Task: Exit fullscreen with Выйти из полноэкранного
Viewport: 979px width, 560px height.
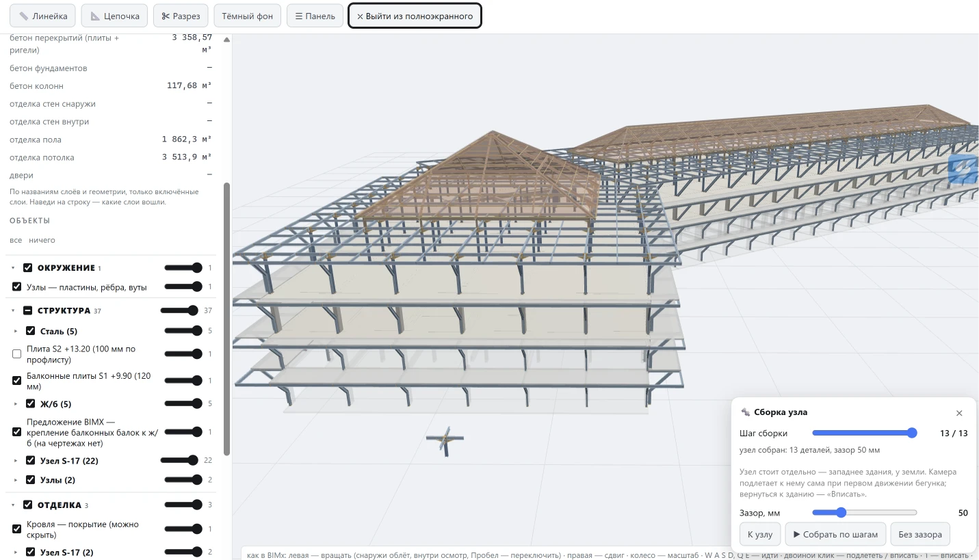Action: (x=415, y=16)
